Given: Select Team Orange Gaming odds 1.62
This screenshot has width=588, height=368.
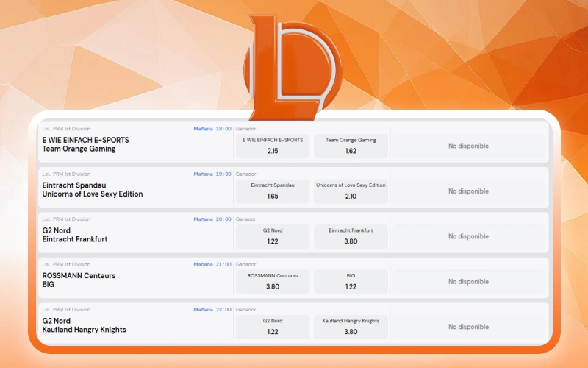Looking at the screenshot, I should coord(351,146).
